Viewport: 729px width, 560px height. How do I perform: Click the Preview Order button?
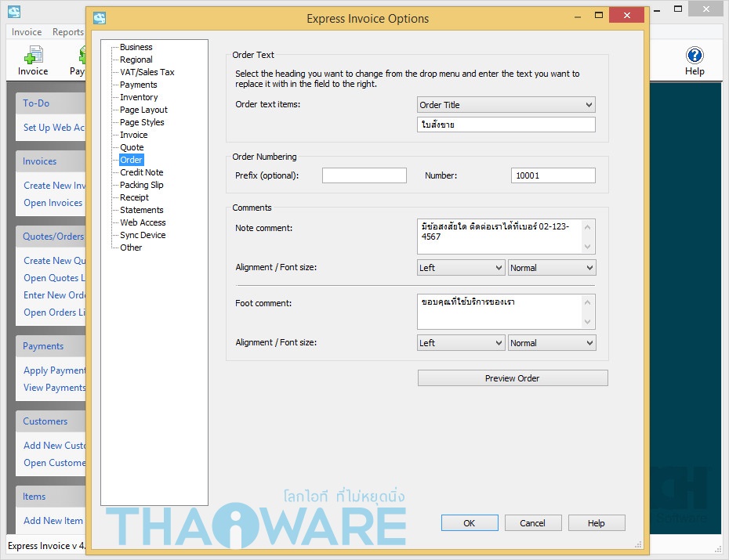click(513, 378)
